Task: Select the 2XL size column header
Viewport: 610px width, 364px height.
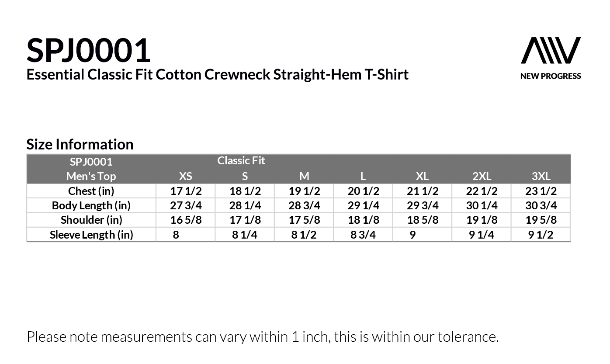Action: point(482,176)
